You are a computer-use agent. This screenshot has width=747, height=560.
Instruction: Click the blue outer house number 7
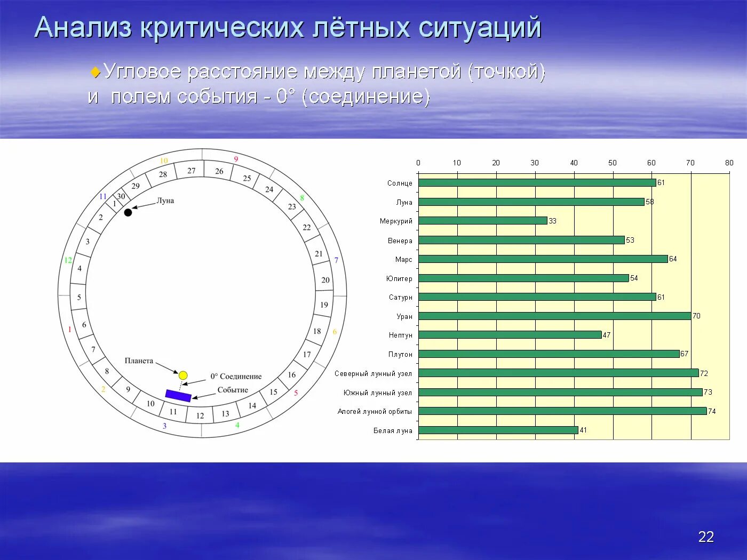click(336, 260)
